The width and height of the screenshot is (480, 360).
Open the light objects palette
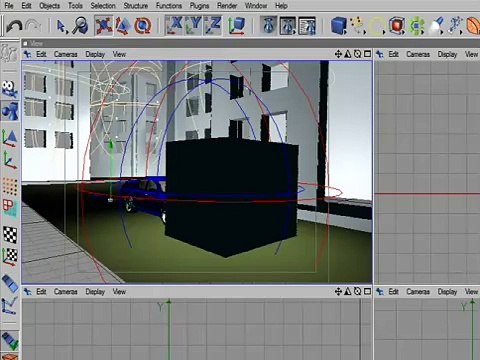click(x=436, y=26)
